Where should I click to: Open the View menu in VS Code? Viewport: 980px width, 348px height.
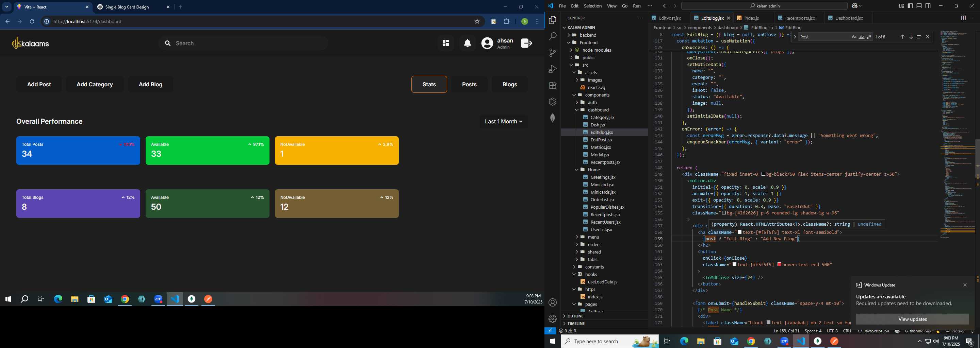(612, 6)
